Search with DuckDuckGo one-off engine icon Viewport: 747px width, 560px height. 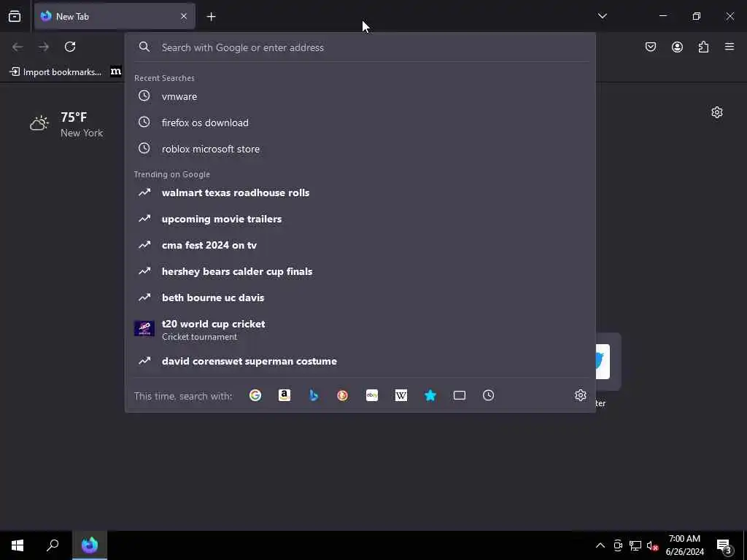pos(343,395)
